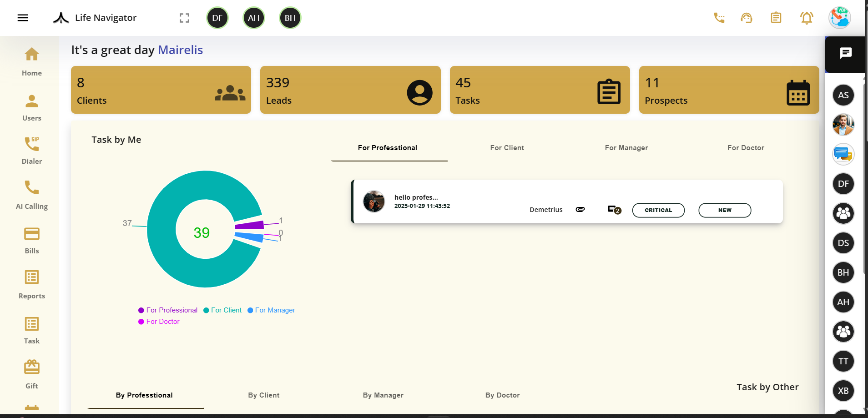Toggle the For Doctor chart legend

(x=159, y=322)
